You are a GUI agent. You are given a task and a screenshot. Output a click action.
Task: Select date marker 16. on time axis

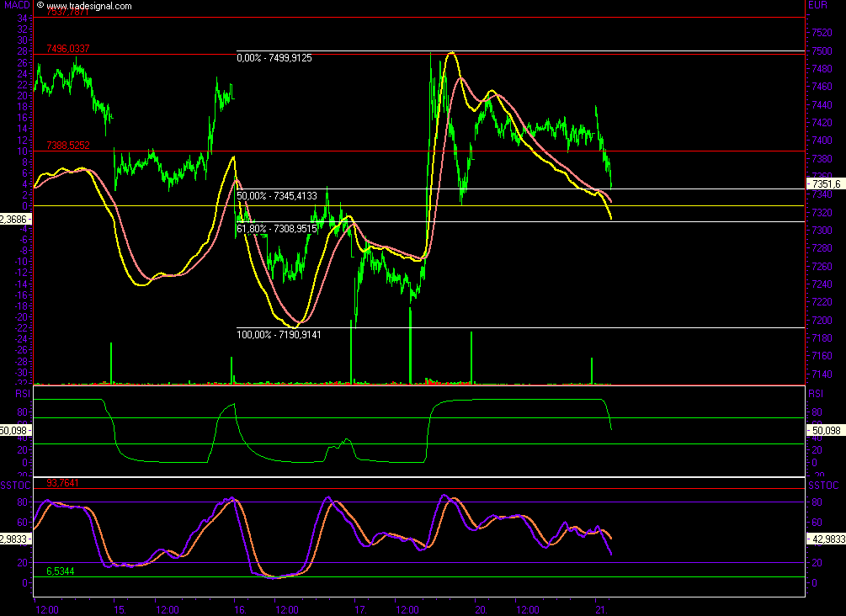point(238,608)
